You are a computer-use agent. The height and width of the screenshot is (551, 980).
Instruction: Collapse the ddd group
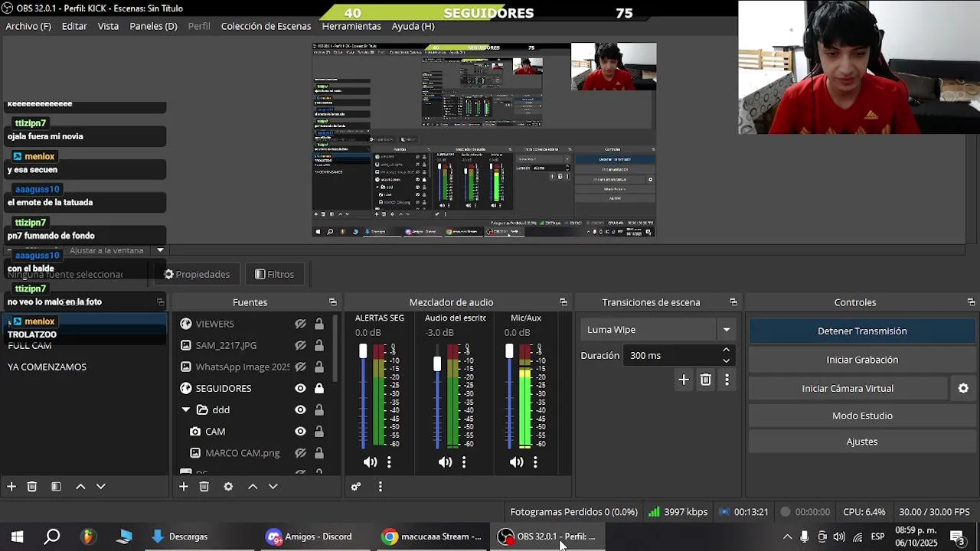[x=185, y=409]
